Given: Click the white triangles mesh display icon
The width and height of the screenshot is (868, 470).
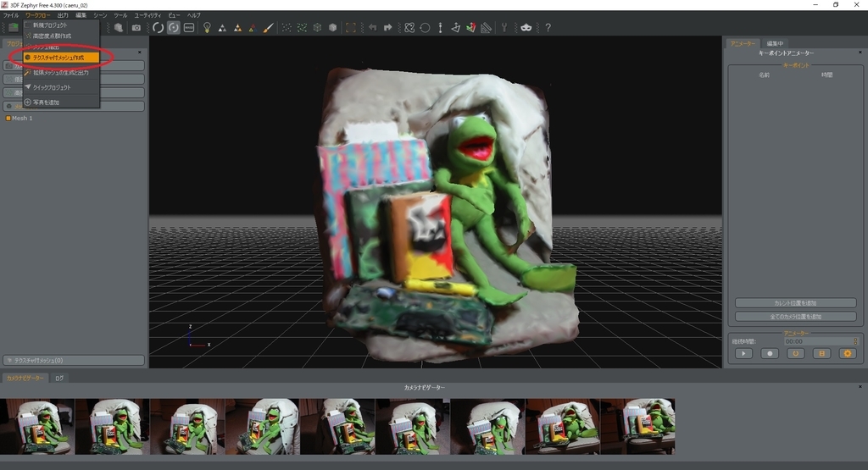Looking at the screenshot, I should tap(222, 28).
